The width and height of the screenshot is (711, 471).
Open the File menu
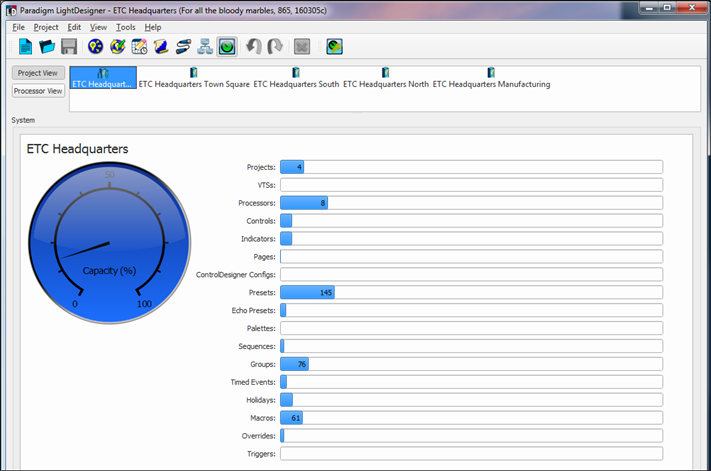click(19, 27)
